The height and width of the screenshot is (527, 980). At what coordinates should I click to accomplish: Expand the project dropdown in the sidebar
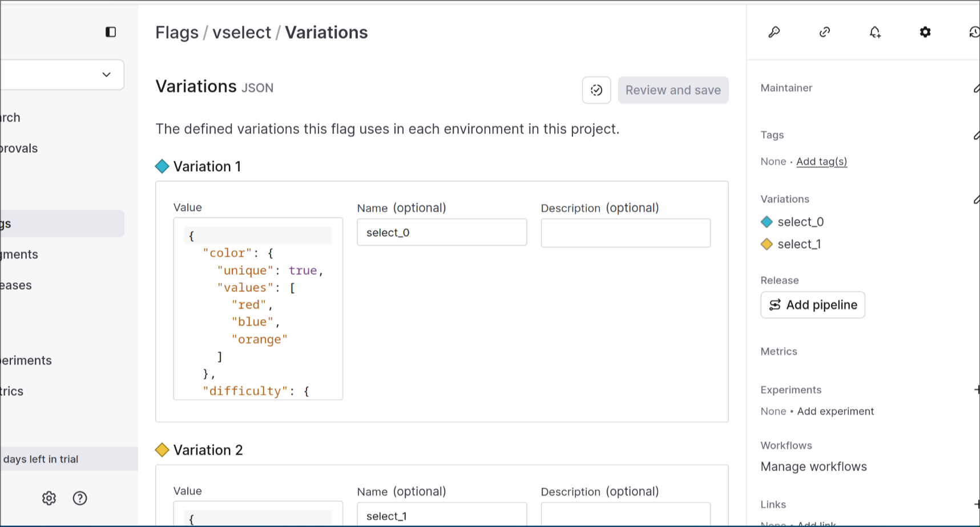tap(106, 75)
